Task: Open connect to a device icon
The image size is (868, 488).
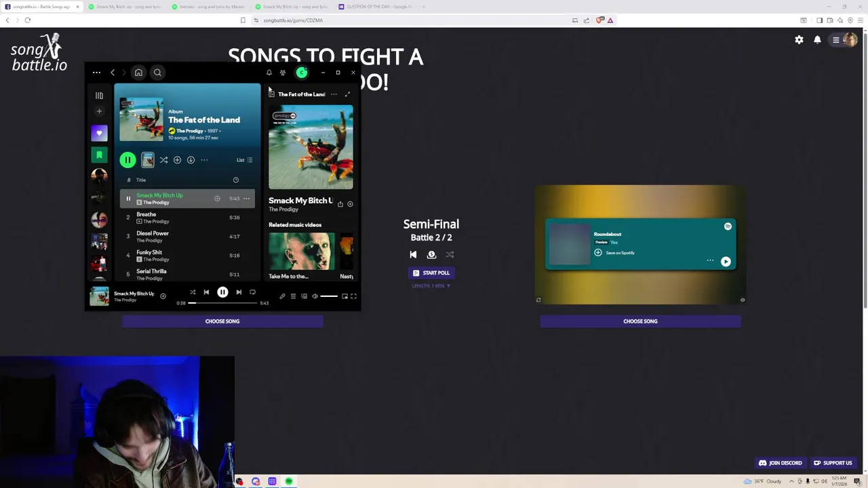Action: click(x=304, y=296)
